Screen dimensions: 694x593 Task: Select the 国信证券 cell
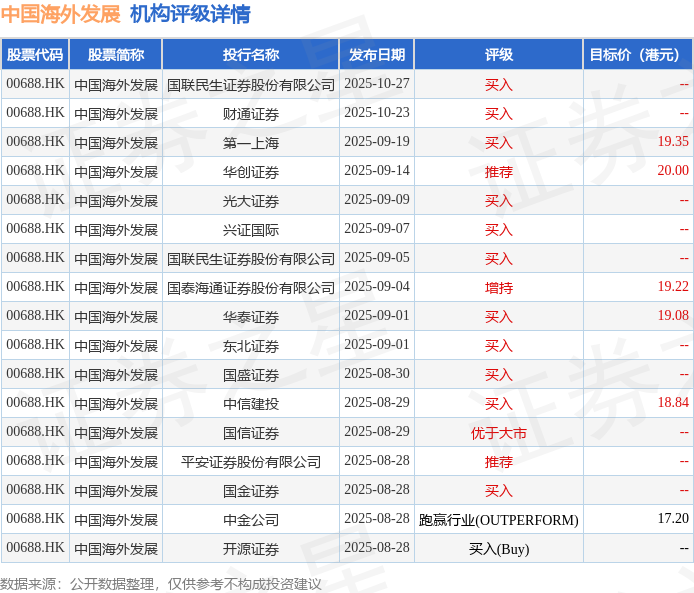click(x=251, y=432)
